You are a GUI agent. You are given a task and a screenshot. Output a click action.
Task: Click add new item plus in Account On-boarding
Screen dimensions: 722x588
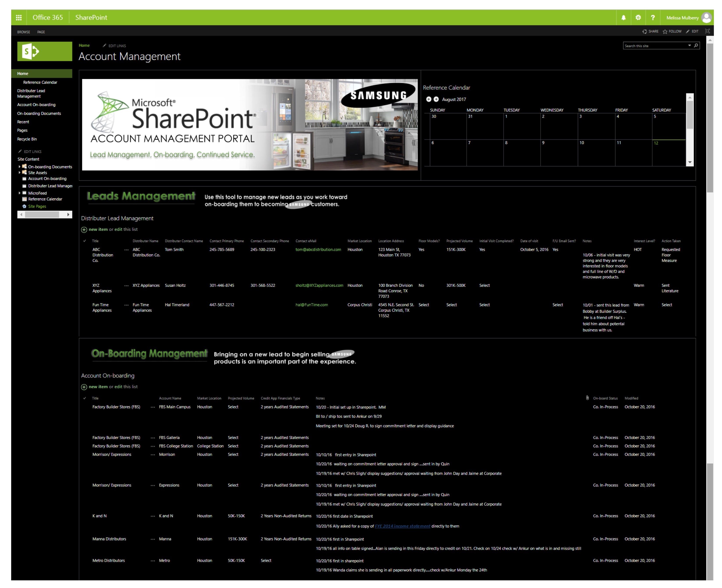[x=84, y=387]
